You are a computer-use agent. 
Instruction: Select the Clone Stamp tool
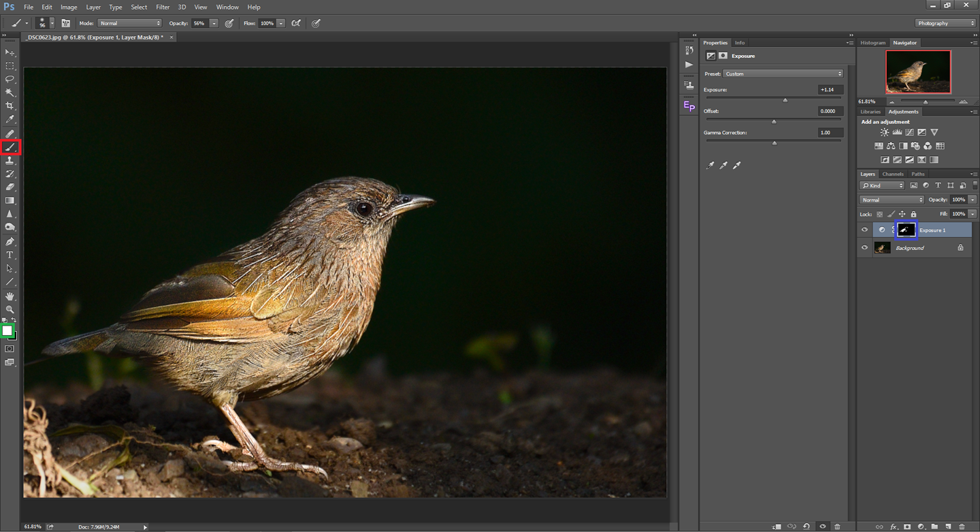point(10,161)
